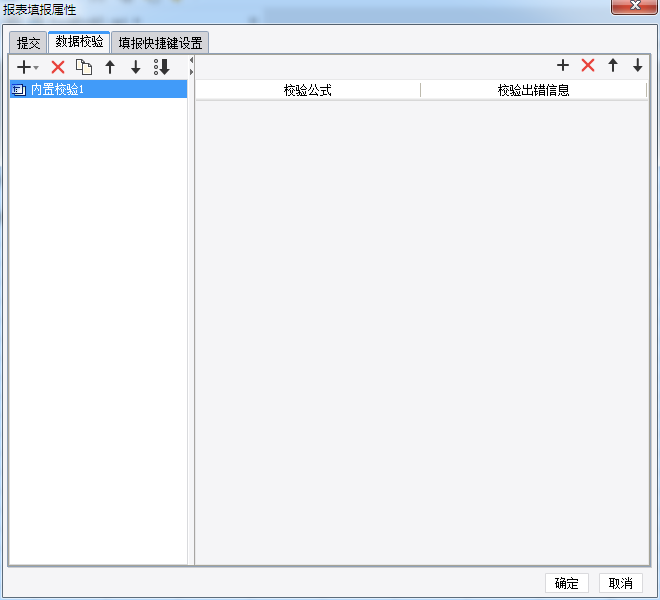Viewport: 660px width, 600px height.
Task: Copy the selected validation item
Action: pos(84,67)
